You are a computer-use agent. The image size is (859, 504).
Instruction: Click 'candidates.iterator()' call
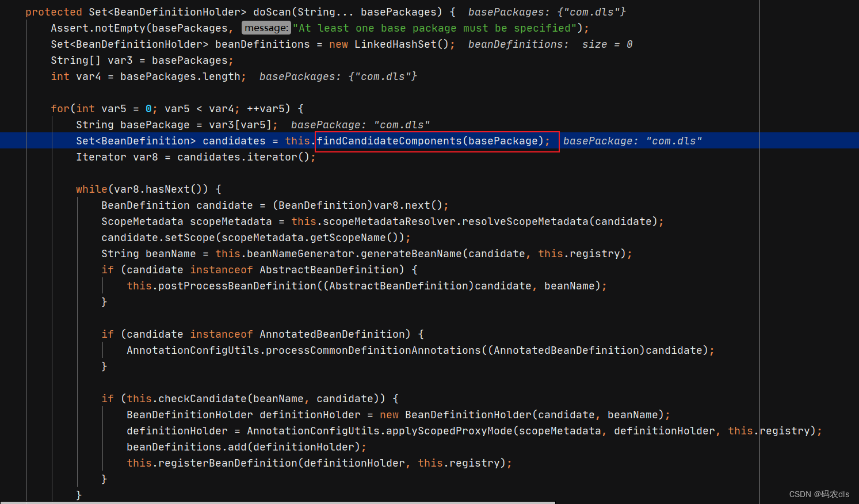pyautogui.click(x=243, y=157)
